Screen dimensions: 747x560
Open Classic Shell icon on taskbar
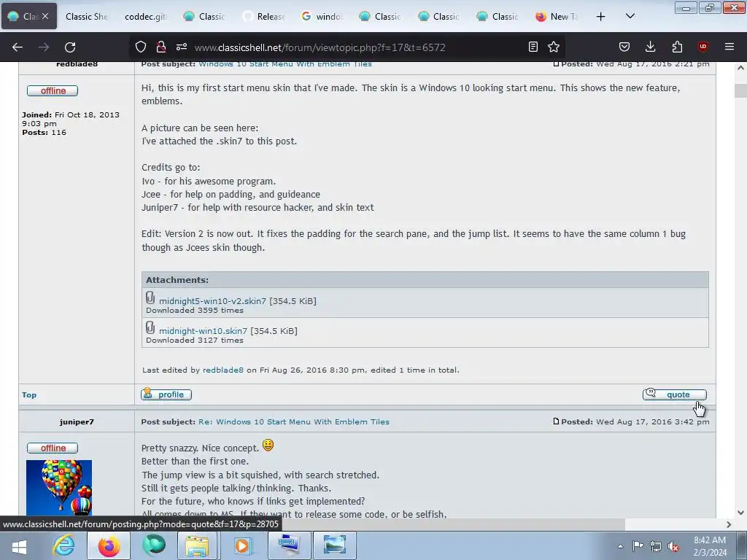coord(153,545)
